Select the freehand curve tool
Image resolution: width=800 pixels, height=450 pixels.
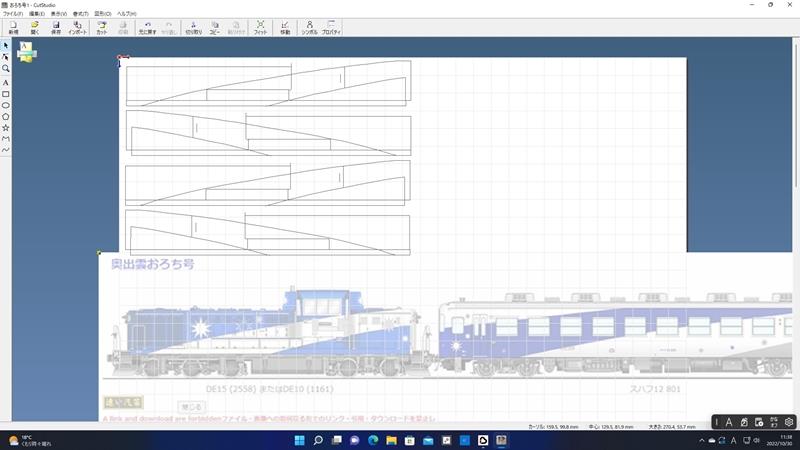point(6,150)
